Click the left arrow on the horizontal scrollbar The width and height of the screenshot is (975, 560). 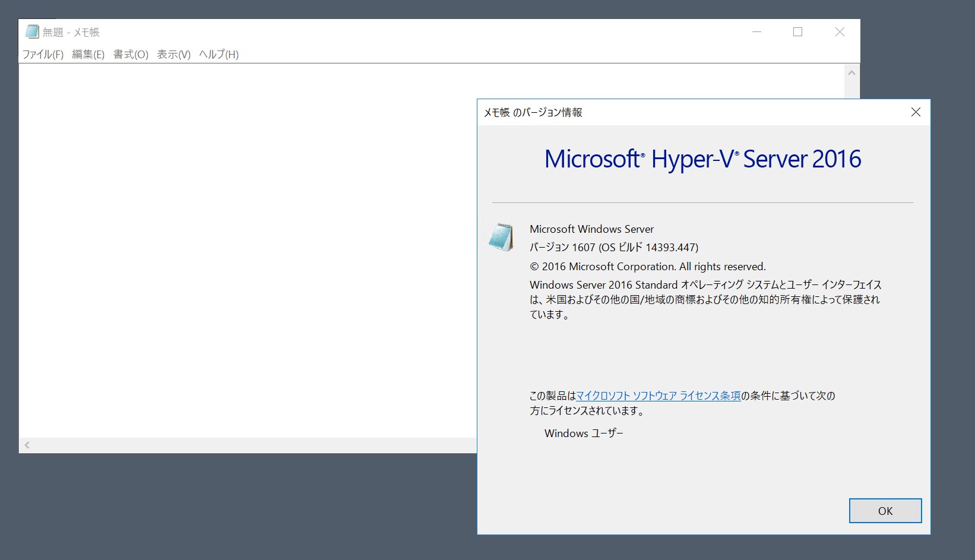click(x=27, y=445)
